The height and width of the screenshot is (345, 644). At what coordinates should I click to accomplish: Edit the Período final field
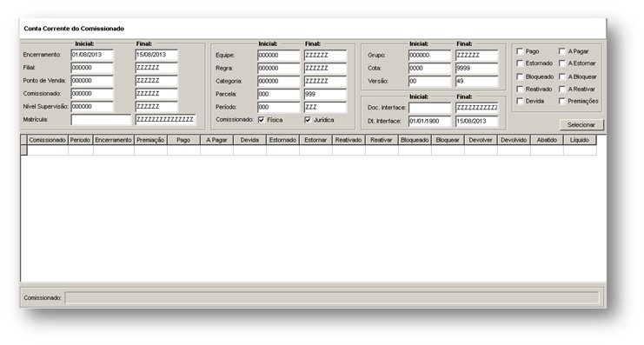325,107
